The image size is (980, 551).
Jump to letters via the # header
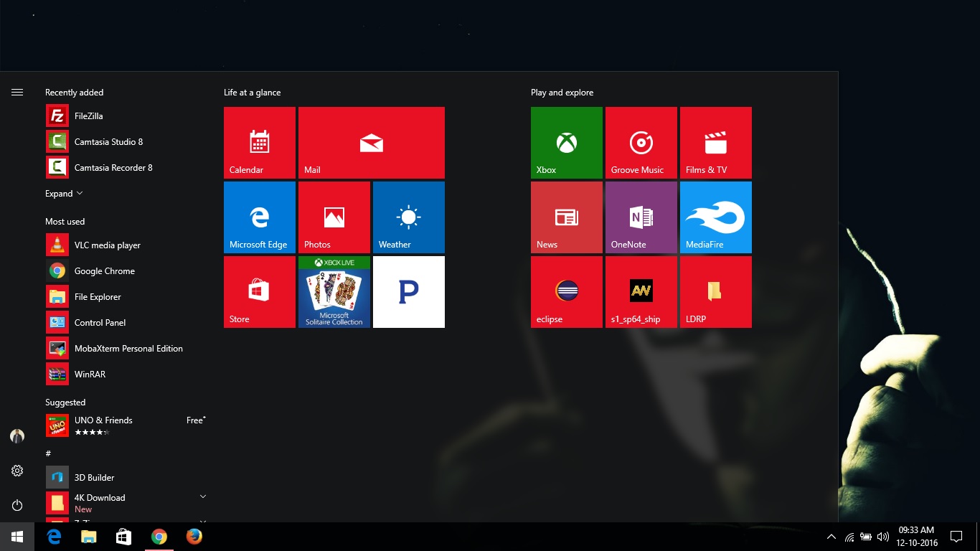(48, 453)
